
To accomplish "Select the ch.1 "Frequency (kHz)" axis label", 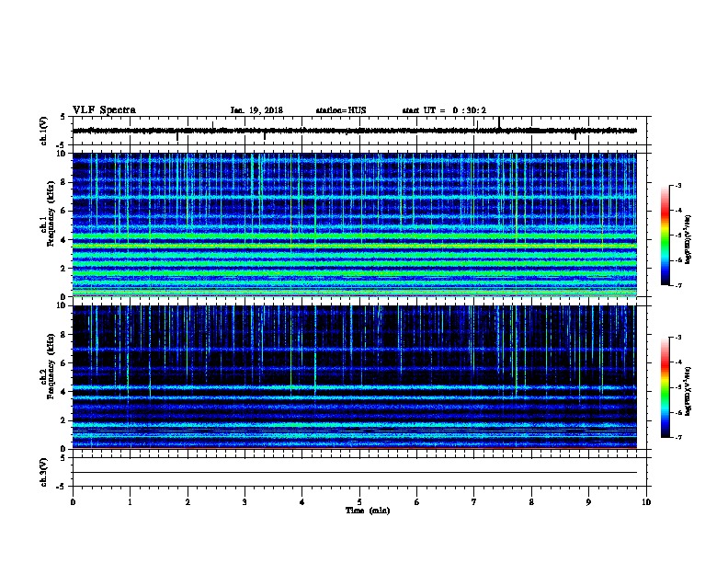I will click(51, 213).
